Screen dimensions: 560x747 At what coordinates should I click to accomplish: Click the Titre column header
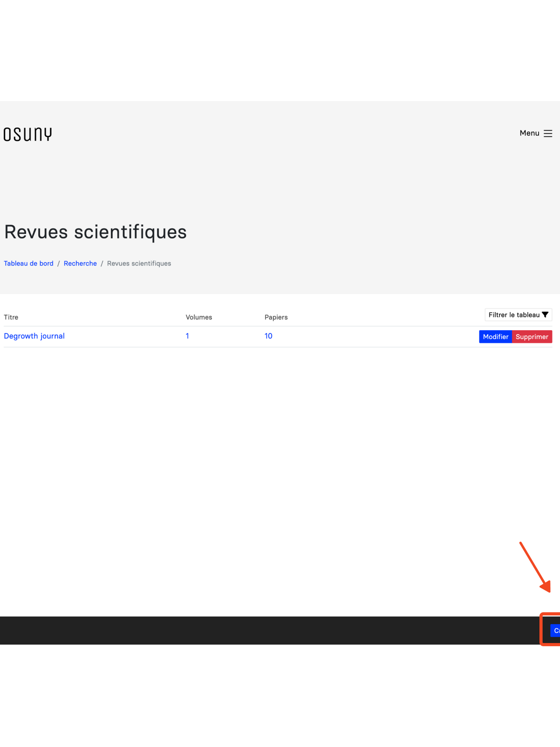click(11, 317)
